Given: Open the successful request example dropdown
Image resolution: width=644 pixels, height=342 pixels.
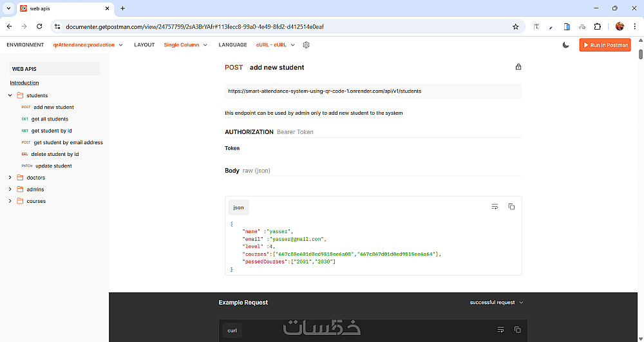Looking at the screenshot, I should point(497,303).
